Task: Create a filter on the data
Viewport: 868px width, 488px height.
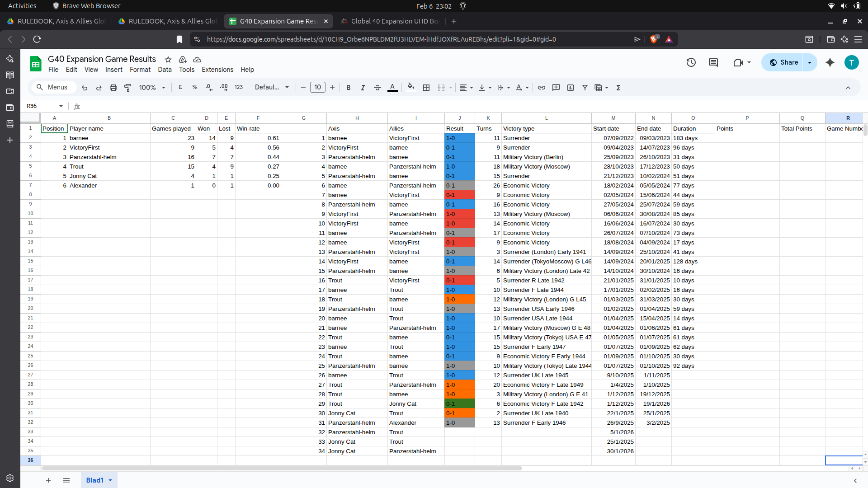Action: 585,87
